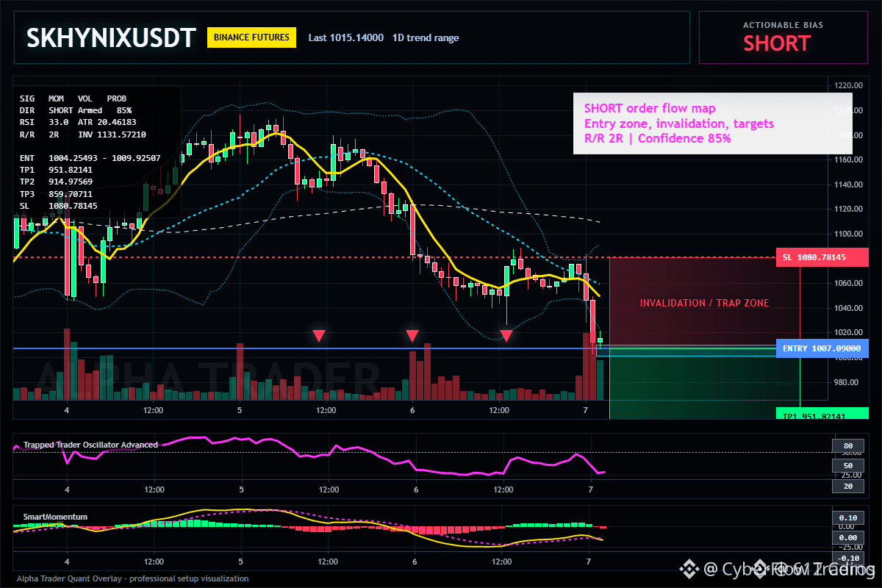Click the Alpha Trader Quant Overlay footer text
The height and width of the screenshot is (588, 882).
133,578
